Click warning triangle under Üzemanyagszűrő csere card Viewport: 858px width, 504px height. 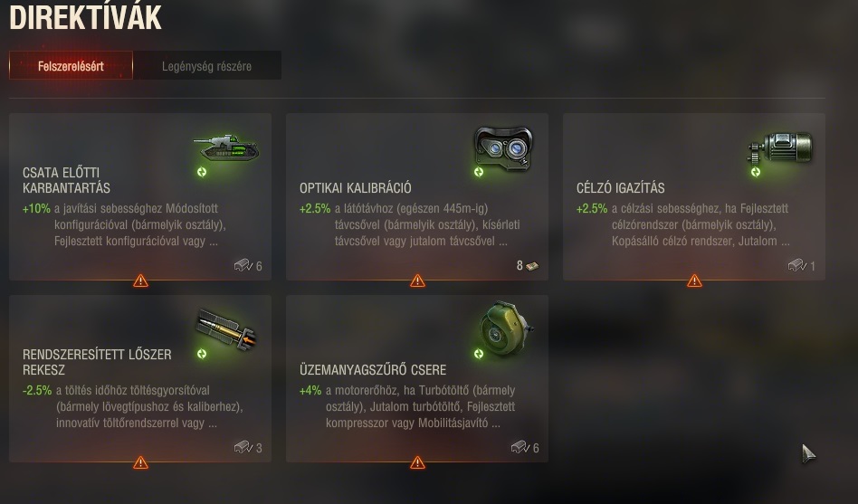[x=417, y=462]
